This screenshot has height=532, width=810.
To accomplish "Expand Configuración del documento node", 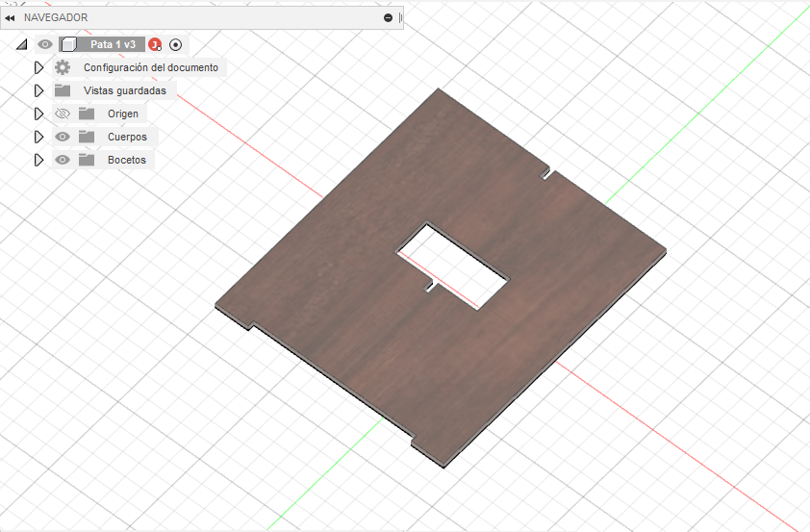I will pos(38,67).
